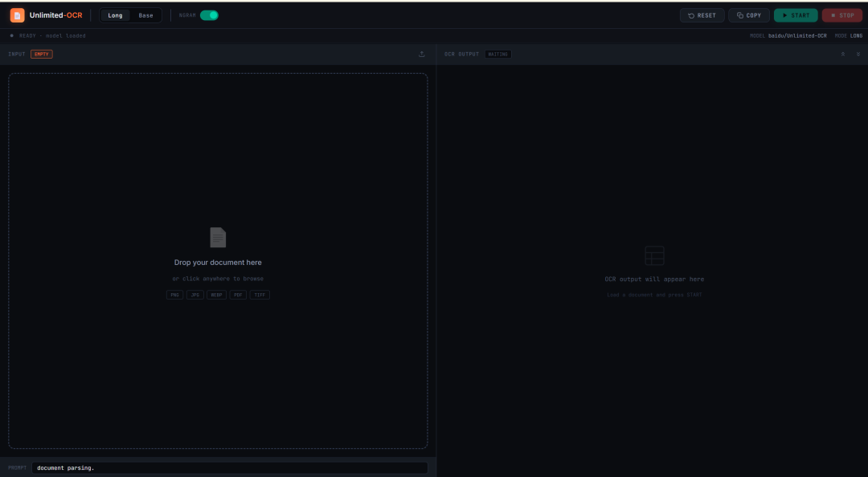The height and width of the screenshot is (477, 868).
Task: Click the table icon in the OCR output area
Action: pyautogui.click(x=654, y=255)
